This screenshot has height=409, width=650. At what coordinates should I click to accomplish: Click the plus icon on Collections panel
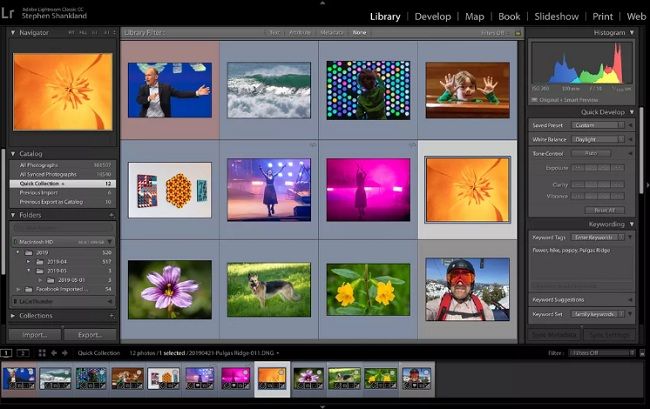tap(110, 317)
